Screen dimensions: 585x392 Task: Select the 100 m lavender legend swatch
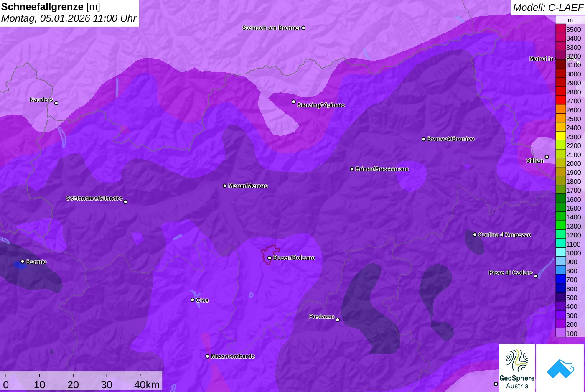pos(560,333)
